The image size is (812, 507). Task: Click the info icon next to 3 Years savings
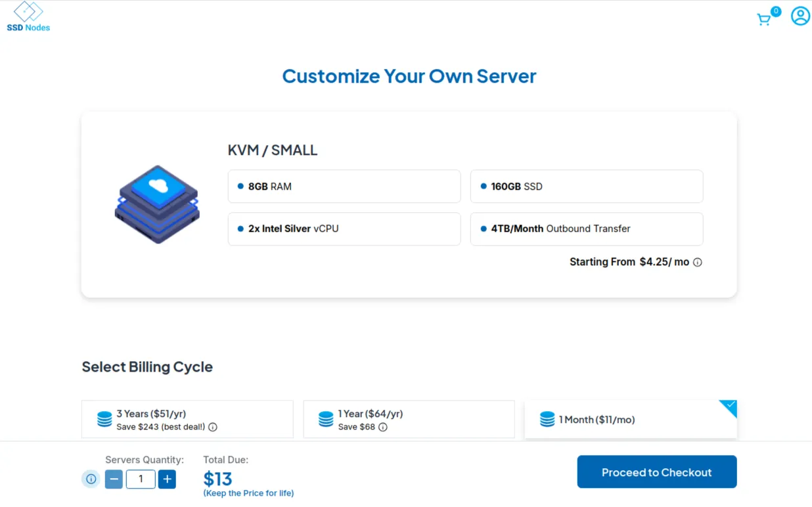tap(213, 427)
